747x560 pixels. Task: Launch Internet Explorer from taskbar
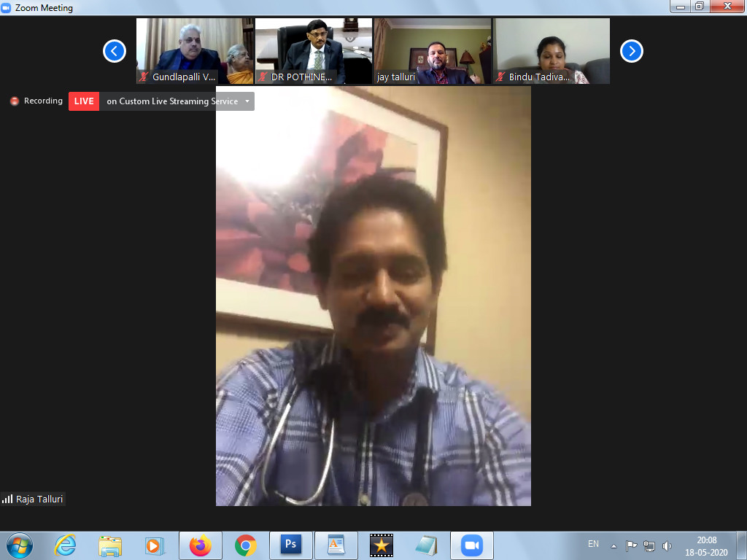[x=66, y=545]
